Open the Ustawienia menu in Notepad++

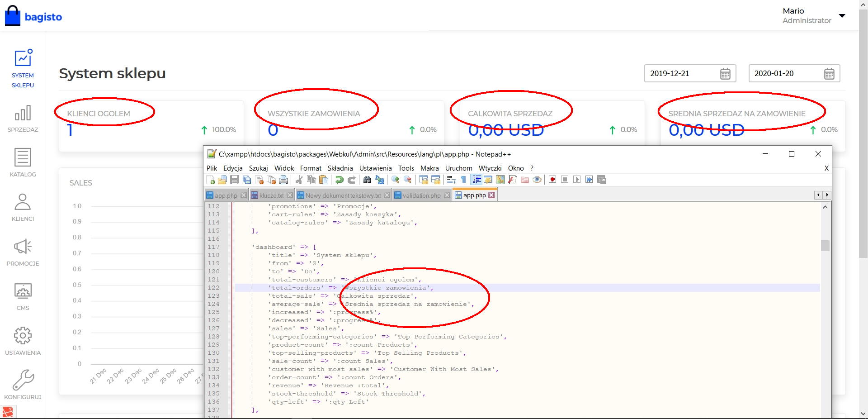point(375,168)
